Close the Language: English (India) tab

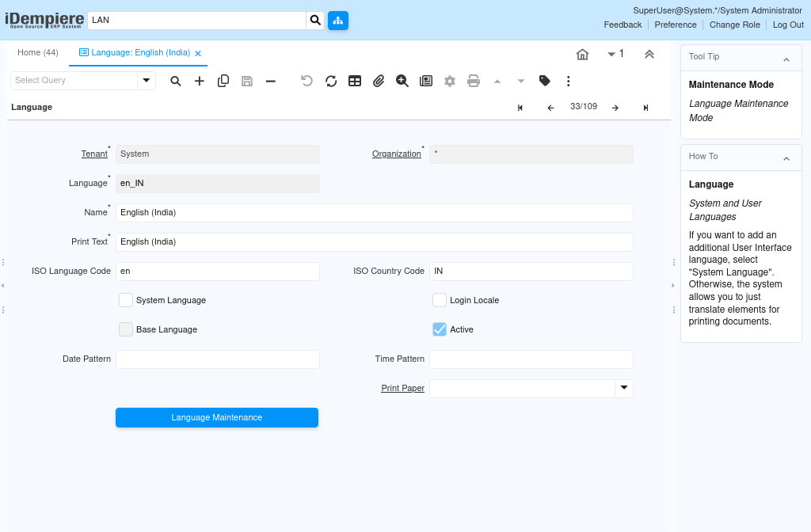[198, 53]
